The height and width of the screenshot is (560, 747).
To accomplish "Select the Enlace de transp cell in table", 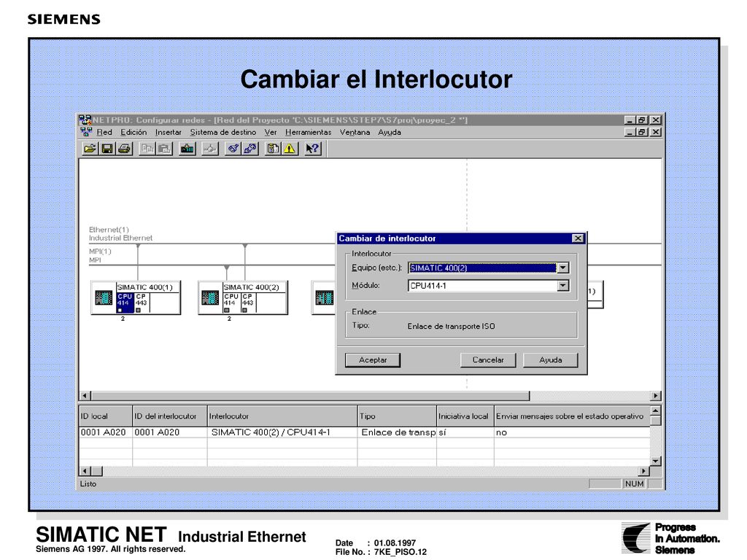I will point(398,432).
